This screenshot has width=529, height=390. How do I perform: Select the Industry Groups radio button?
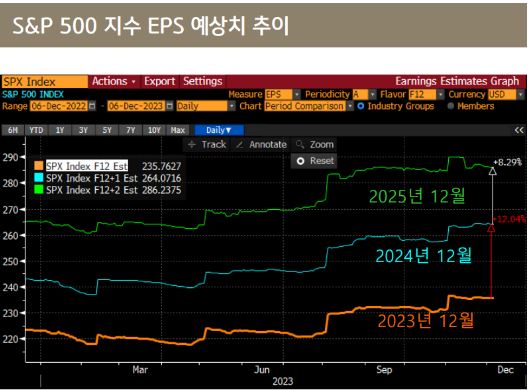[x=361, y=106]
